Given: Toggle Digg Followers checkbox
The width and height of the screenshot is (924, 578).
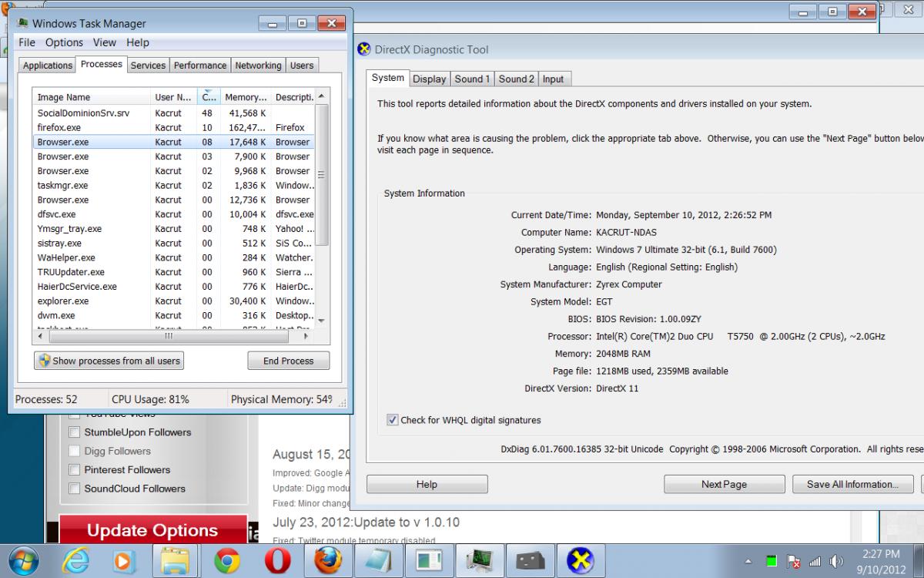Looking at the screenshot, I should (x=75, y=451).
